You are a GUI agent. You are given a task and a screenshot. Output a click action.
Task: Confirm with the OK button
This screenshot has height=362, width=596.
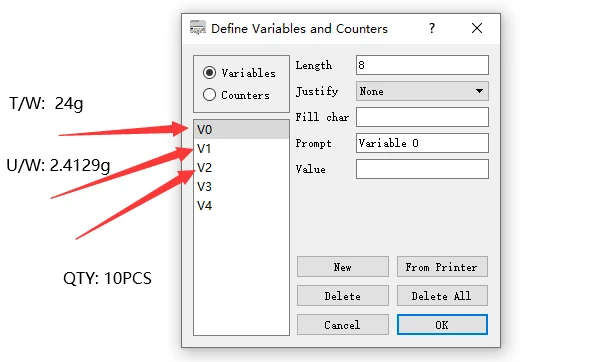(x=442, y=324)
